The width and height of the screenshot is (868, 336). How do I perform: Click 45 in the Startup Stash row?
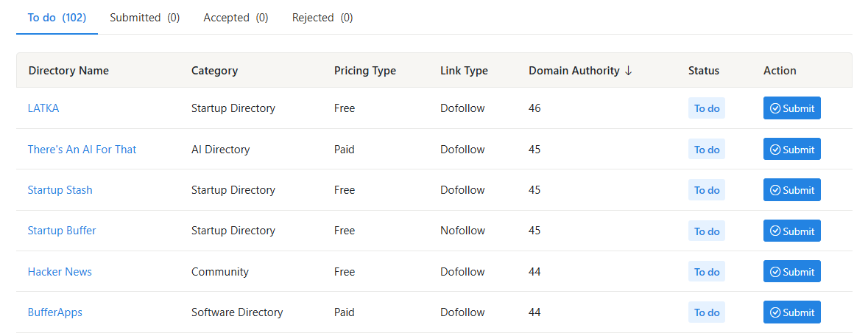click(534, 189)
